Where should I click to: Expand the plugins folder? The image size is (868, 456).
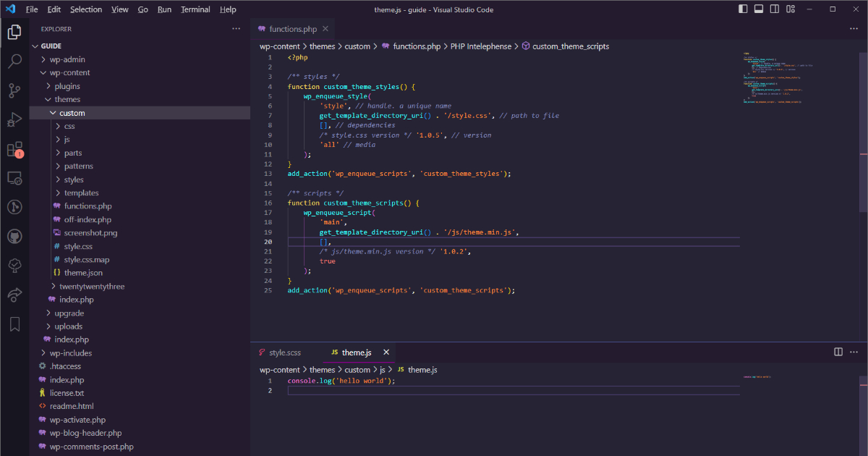point(140,86)
